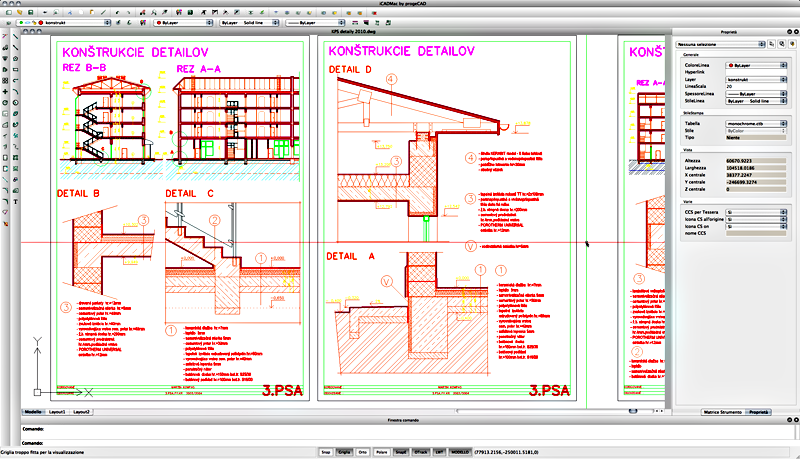Click the LineaScala input field
This screenshot has width=800, height=459.
click(756, 85)
